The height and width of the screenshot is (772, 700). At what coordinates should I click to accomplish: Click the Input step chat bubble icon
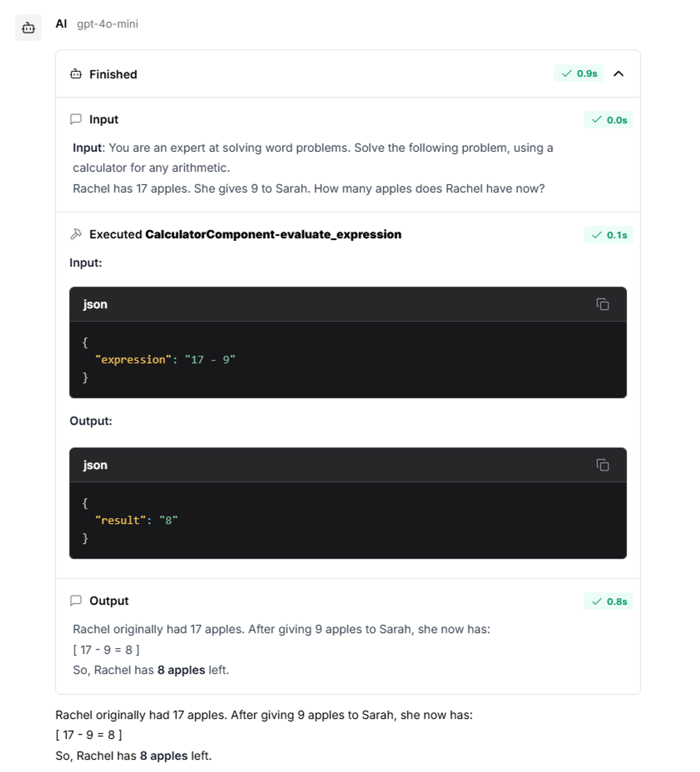pos(76,119)
